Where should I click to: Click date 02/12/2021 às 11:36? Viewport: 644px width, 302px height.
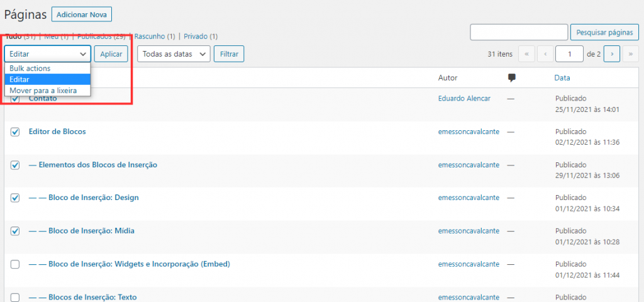click(587, 143)
